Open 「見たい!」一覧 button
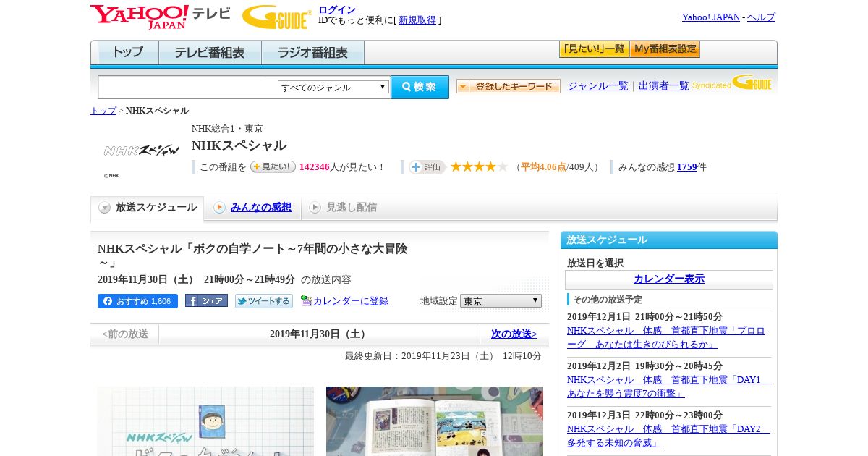The image size is (868, 456). click(x=594, y=49)
